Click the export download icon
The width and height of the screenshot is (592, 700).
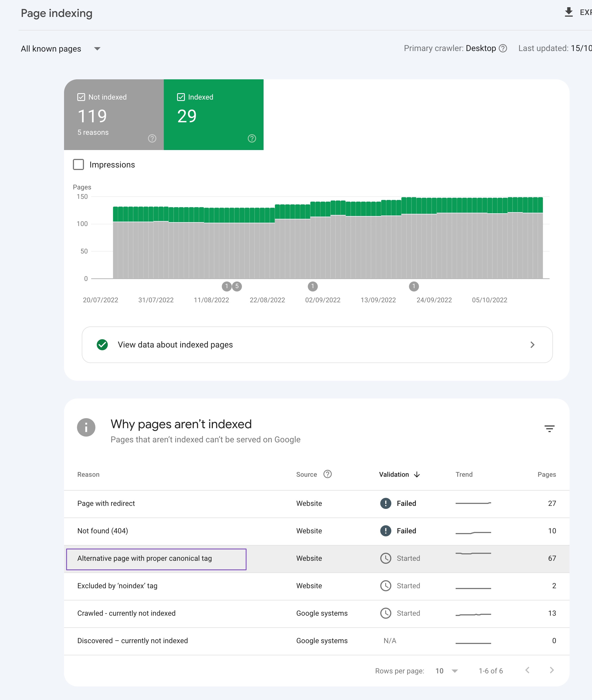point(568,12)
